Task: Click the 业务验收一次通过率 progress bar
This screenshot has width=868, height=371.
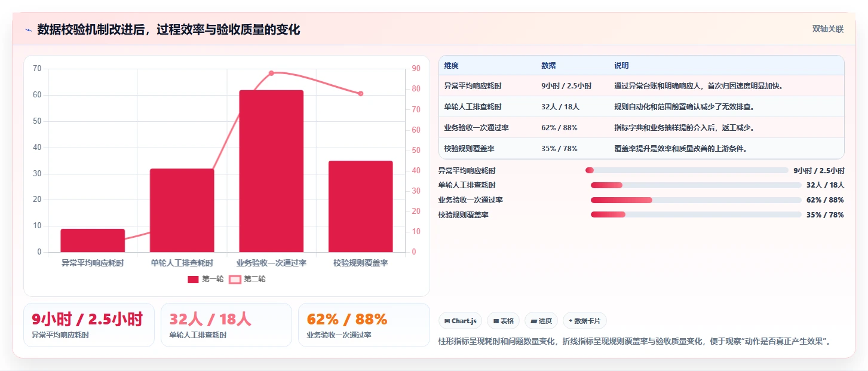Action: [696, 200]
